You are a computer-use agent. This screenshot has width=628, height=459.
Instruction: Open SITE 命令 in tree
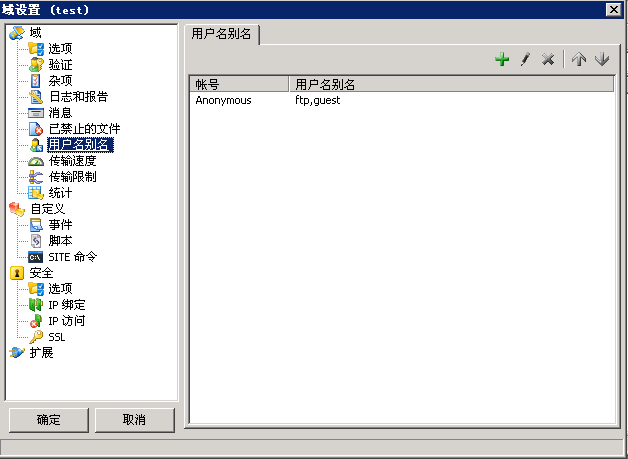click(x=72, y=257)
